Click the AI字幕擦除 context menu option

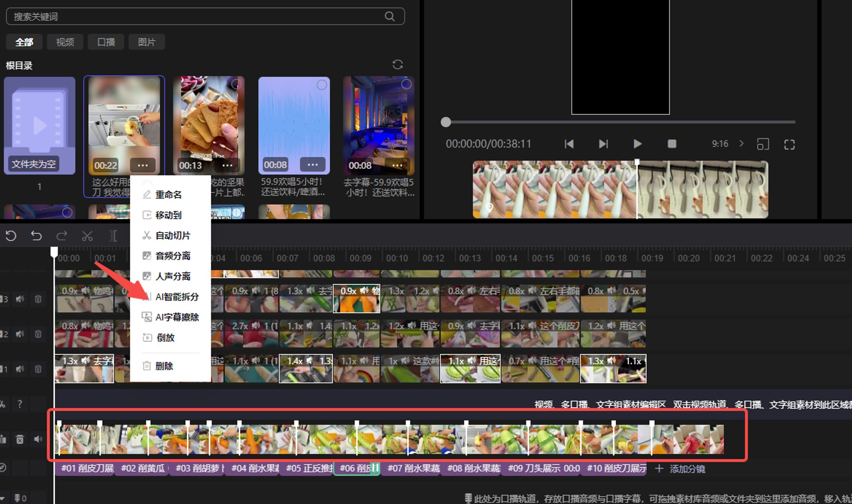click(178, 317)
